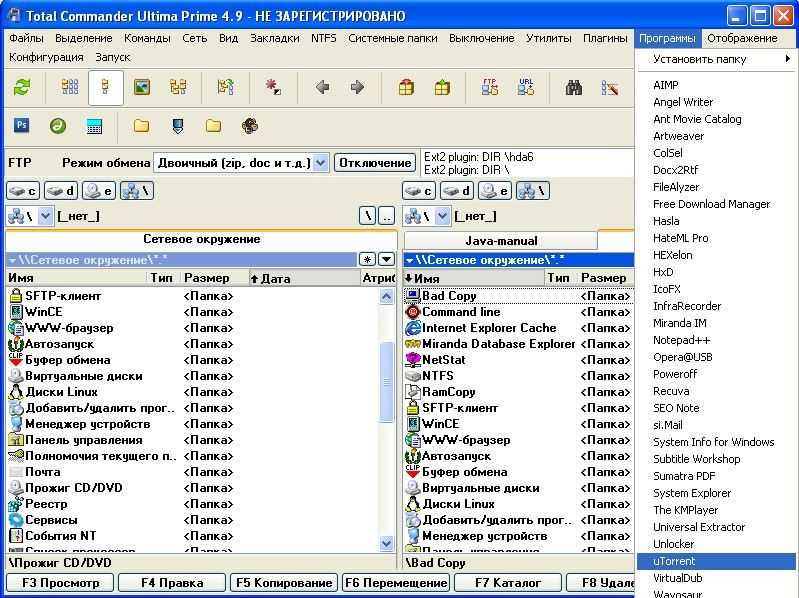Click the invert selection asterisk icon
This screenshot has height=598, width=799.
point(273,87)
